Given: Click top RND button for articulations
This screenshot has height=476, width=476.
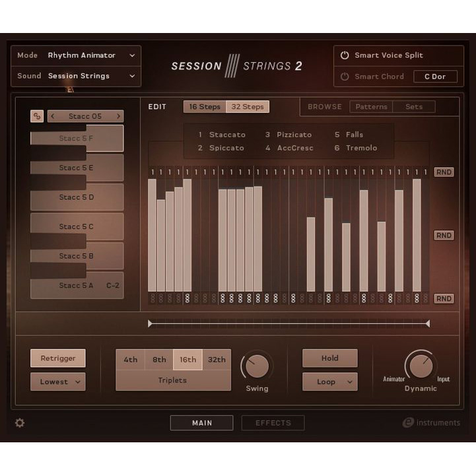Looking at the screenshot, I should (x=444, y=172).
